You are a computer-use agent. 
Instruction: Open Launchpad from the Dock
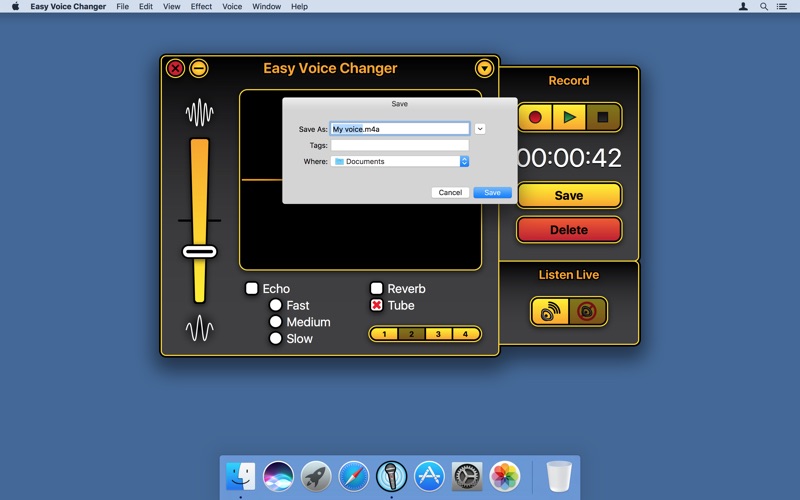[316, 476]
